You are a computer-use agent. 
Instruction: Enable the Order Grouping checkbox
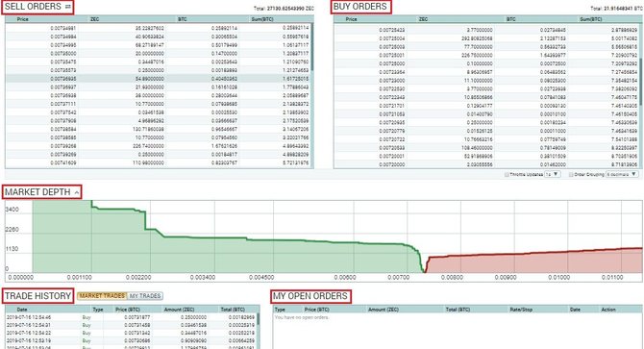click(571, 175)
